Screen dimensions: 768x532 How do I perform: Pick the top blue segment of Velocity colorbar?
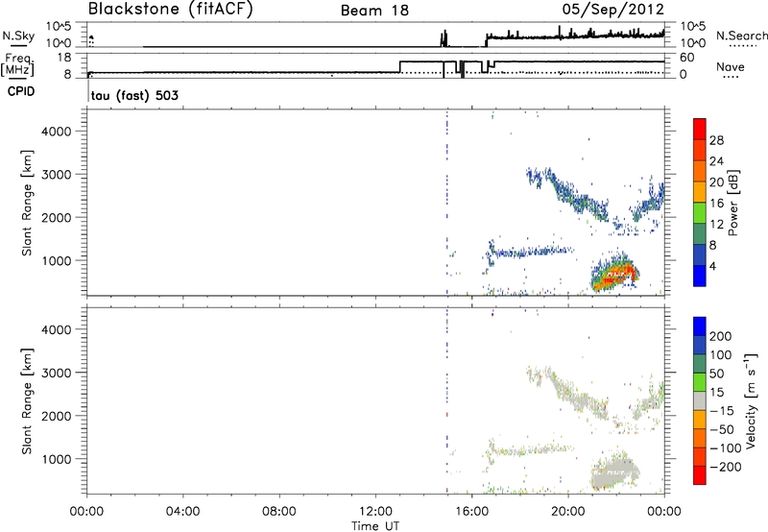[x=700, y=326]
